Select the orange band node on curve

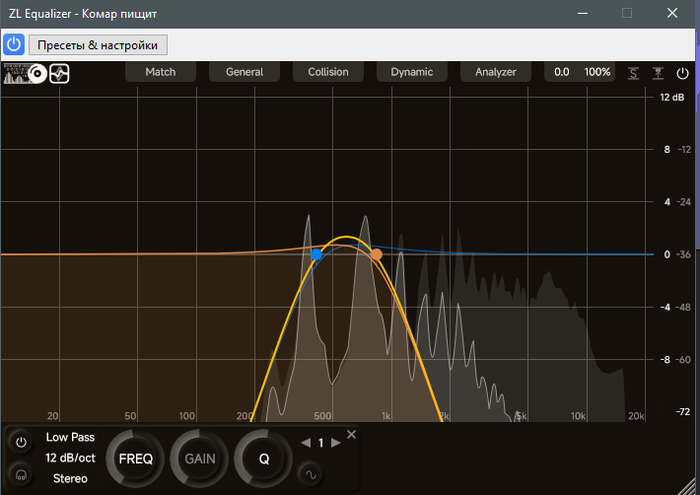click(377, 255)
